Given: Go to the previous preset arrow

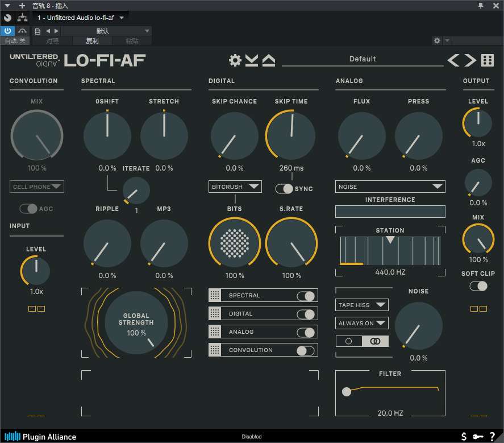Looking at the screenshot, I should [453, 60].
